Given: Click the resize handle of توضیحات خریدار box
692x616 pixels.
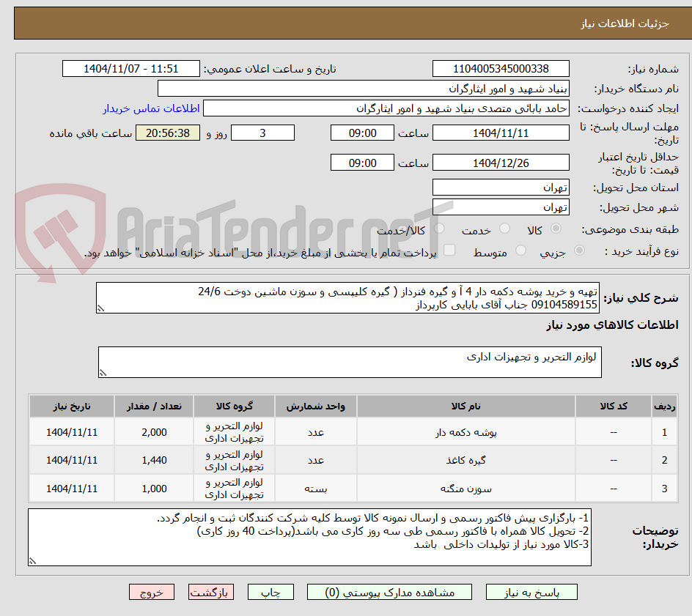Looking at the screenshot, I should pyautogui.click(x=33, y=561).
